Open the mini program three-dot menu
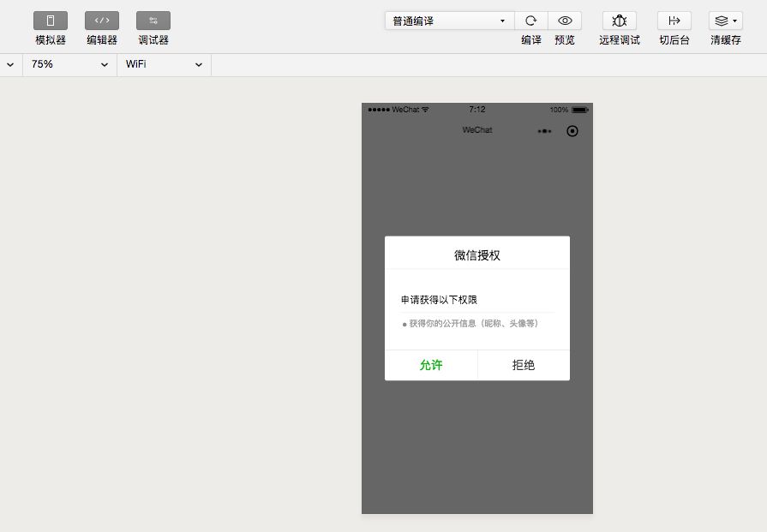Screen dimensions: 767x532 point(544,131)
